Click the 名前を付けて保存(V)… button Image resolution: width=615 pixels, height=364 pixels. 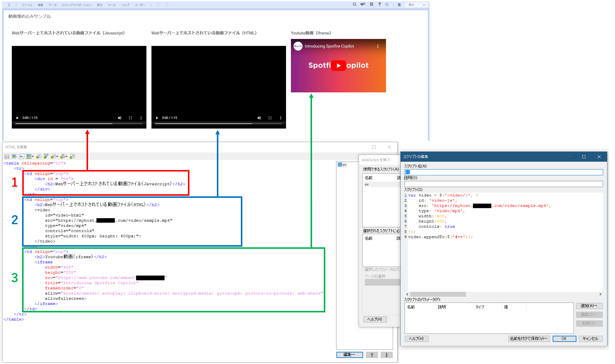[x=529, y=339]
